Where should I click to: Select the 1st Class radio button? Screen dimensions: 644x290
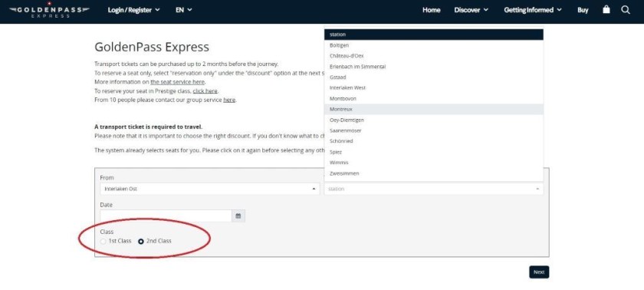pos(103,242)
